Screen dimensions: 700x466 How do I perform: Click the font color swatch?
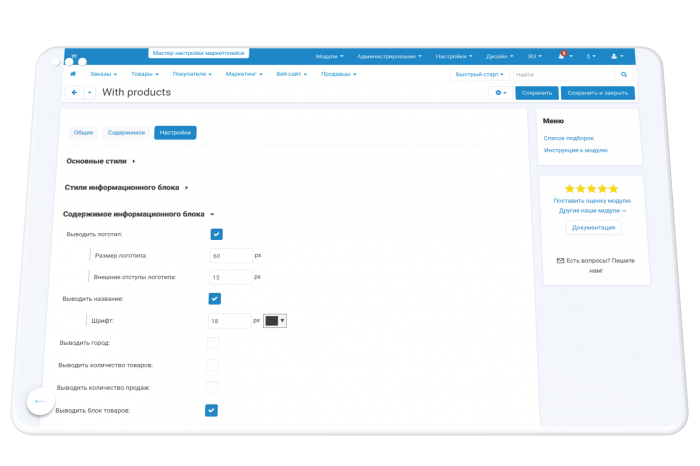point(271,320)
